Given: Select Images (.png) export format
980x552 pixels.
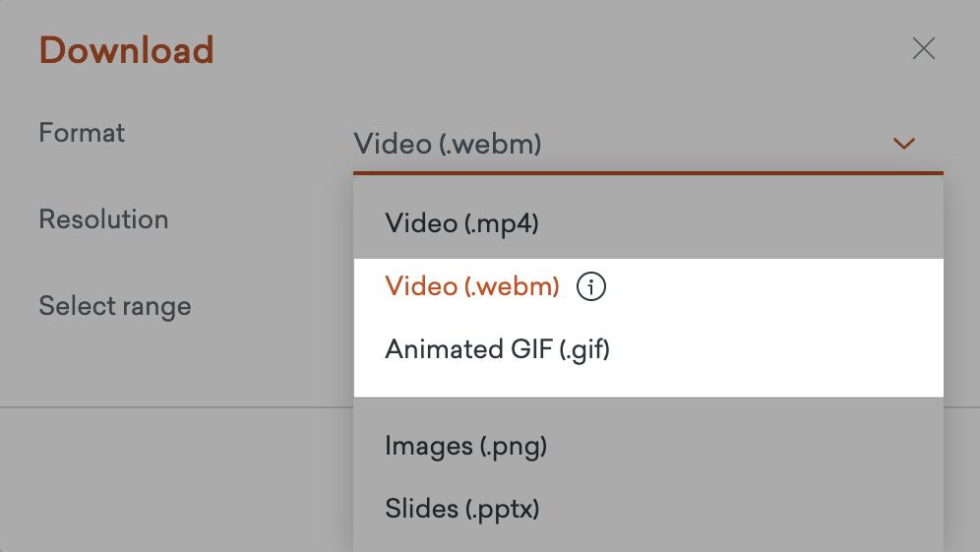Looking at the screenshot, I should [x=648, y=446].
